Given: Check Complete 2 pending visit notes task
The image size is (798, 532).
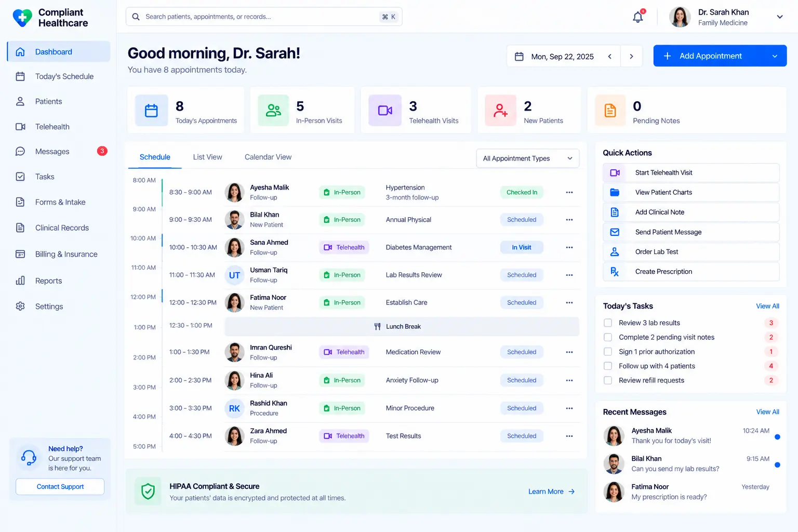Looking at the screenshot, I should (x=608, y=337).
